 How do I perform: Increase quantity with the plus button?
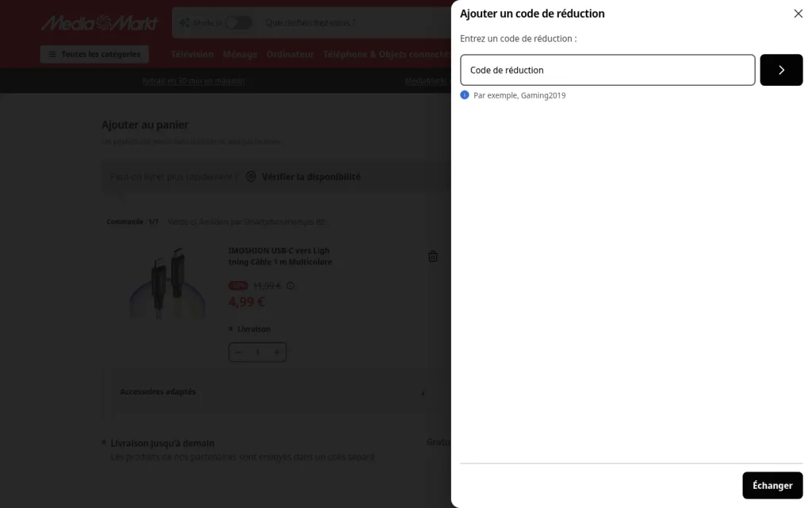point(277,352)
